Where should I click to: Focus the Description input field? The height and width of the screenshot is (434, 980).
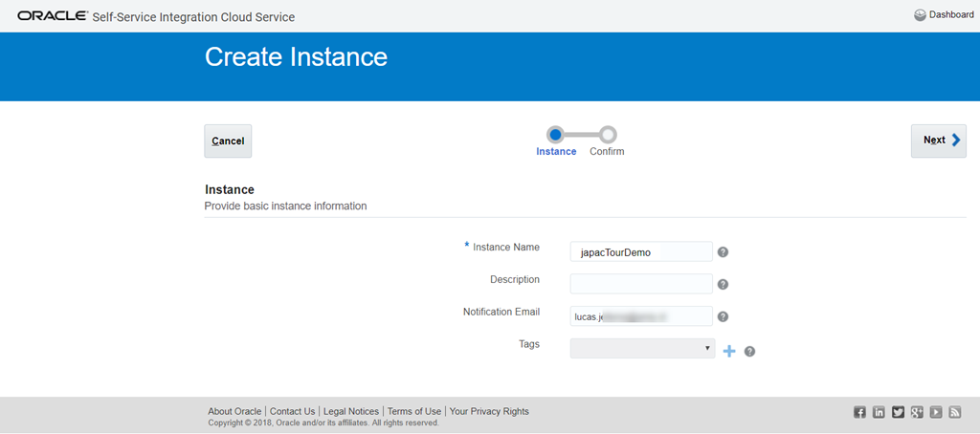pyautogui.click(x=641, y=284)
